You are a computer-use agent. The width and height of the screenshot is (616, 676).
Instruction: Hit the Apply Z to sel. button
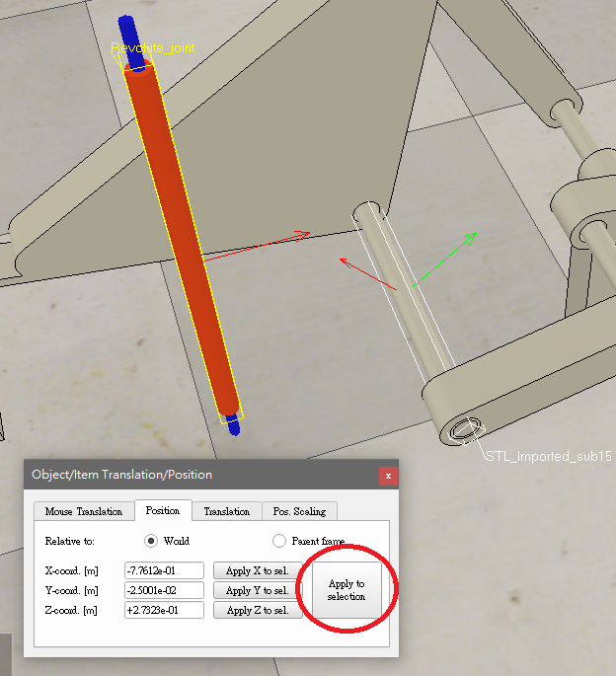pyautogui.click(x=257, y=610)
